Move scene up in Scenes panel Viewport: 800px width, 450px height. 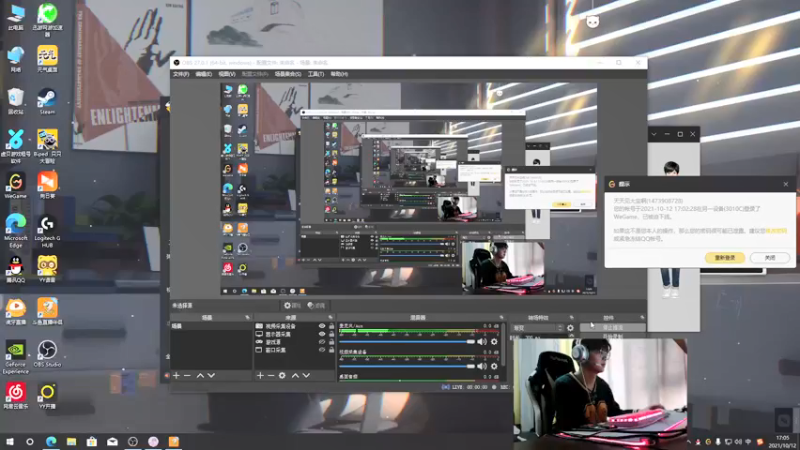[200, 376]
